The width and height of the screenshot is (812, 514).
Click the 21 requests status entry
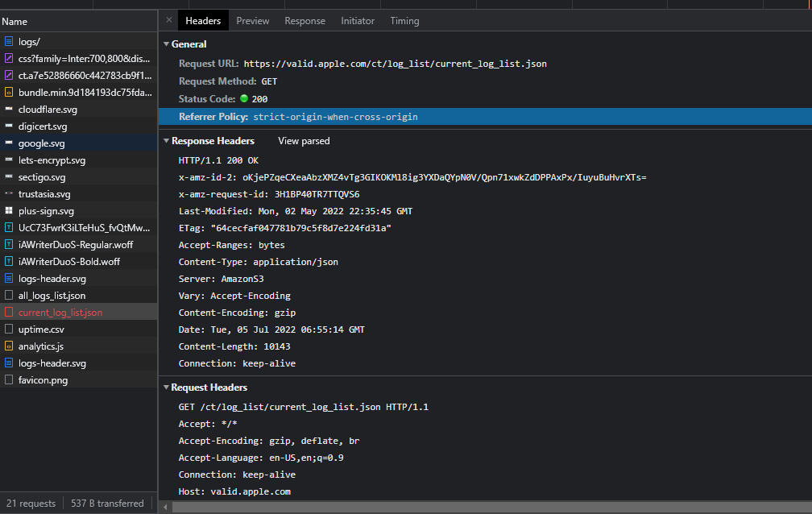31,503
